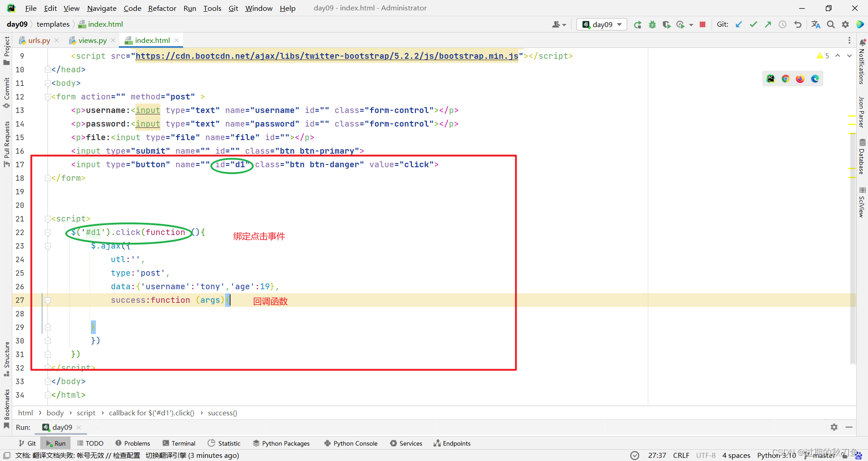Image resolution: width=868 pixels, height=461 pixels.
Task: Run the day09 configuration
Action: tap(637, 25)
